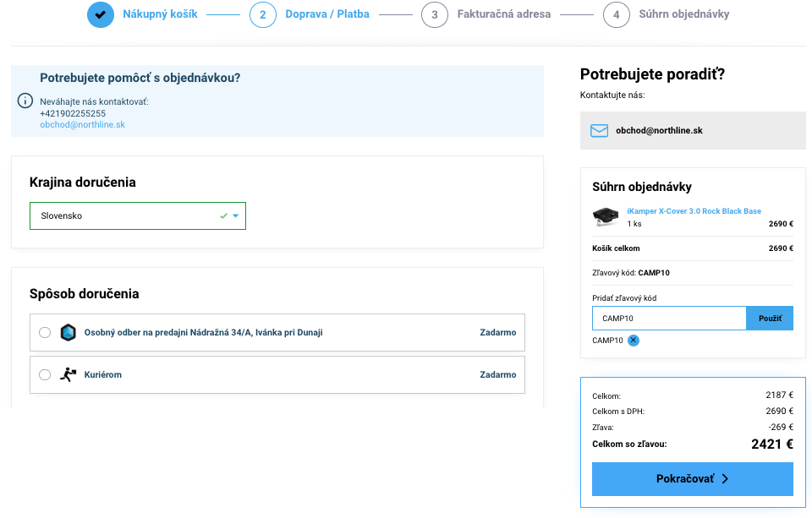Click the envelope email icon
812x518 pixels.
point(599,131)
